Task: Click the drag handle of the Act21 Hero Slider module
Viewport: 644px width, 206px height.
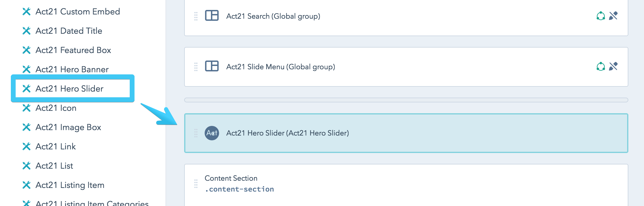Action: point(196,133)
